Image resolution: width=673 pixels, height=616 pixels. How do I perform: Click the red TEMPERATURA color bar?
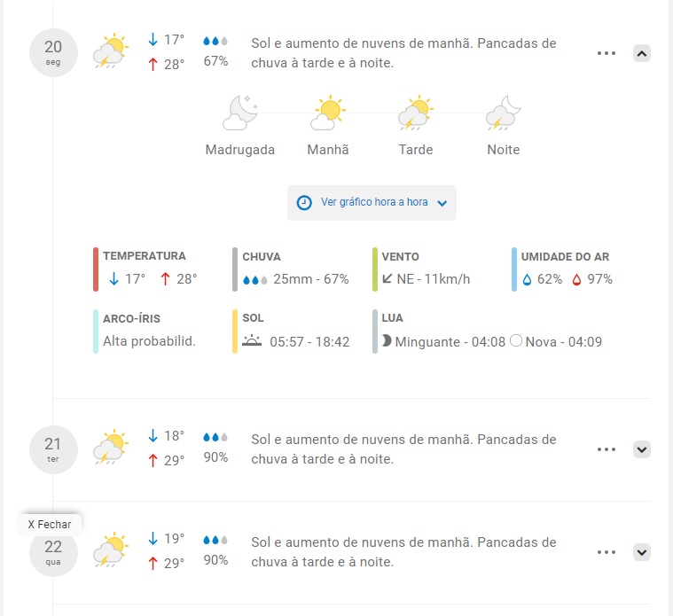click(96, 269)
